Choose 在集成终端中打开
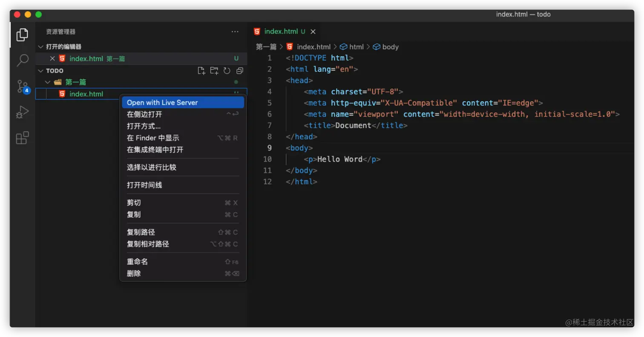Screen dimensions: 644x337 click(x=183, y=150)
